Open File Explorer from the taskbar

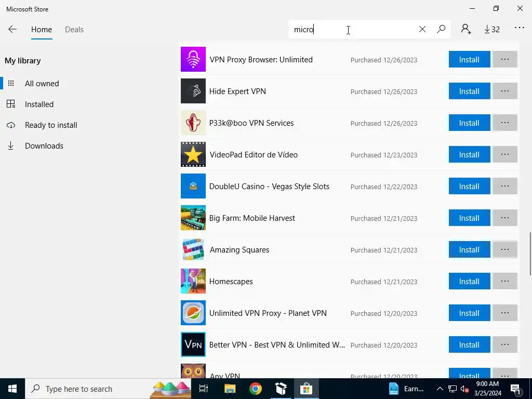pos(230,389)
